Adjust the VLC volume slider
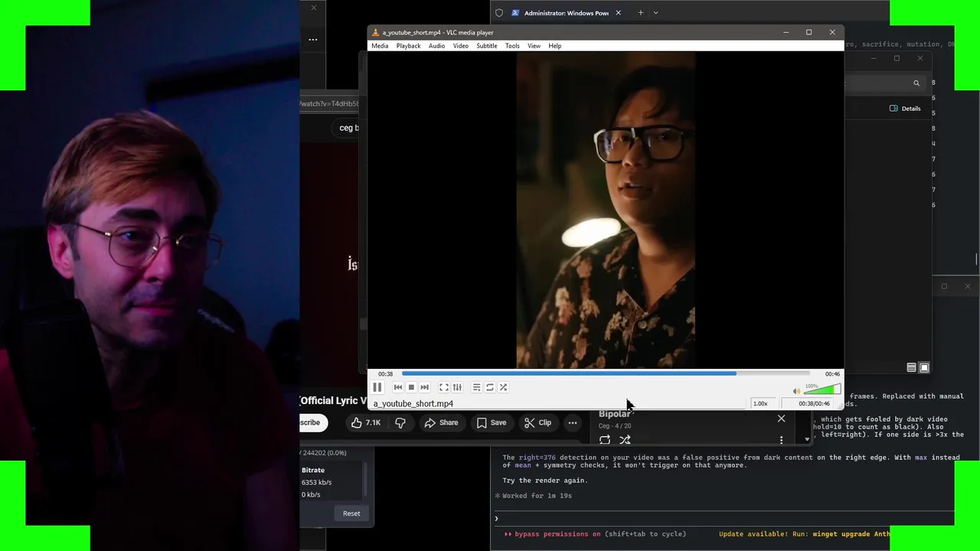The image size is (980, 551). [822, 390]
